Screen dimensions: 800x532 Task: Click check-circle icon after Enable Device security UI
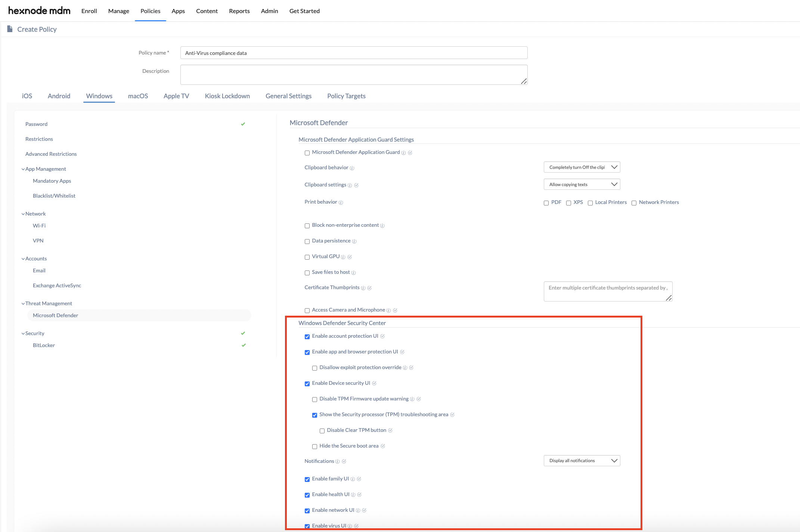pos(374,383)
